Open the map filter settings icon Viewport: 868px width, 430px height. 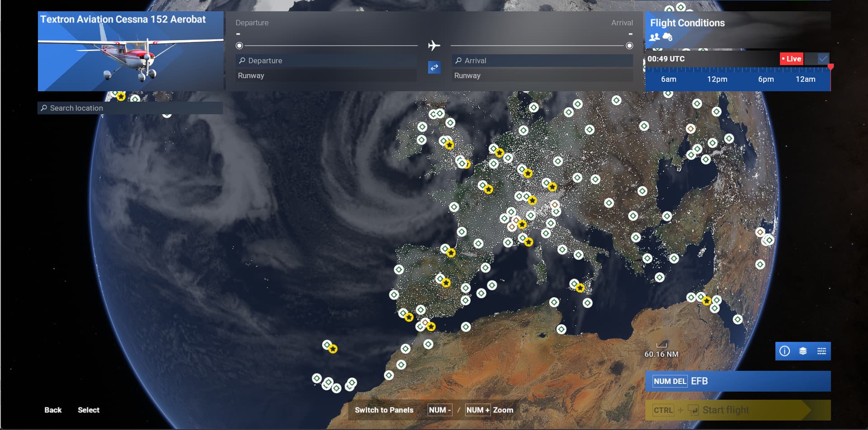tap(821, 351)
